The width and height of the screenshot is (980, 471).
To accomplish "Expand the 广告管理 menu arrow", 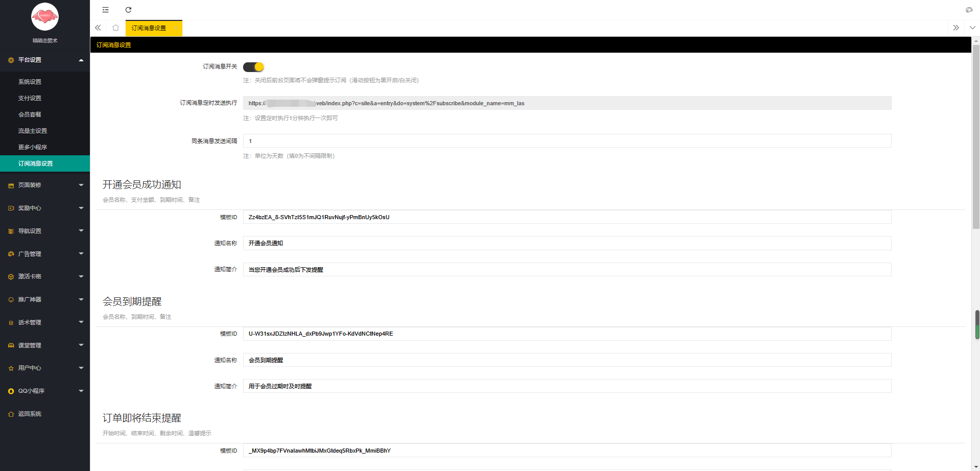I will pos(81,254).
